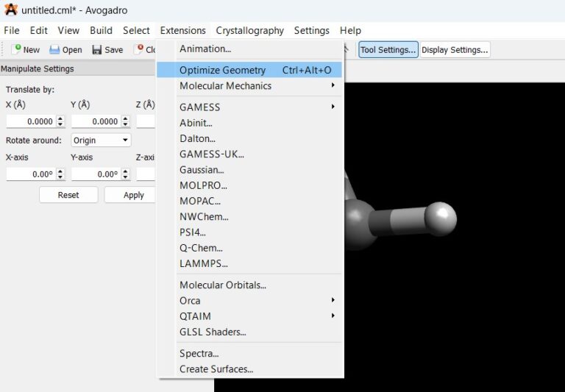
Task: Open the View menu
Action: tap(68, 31)
